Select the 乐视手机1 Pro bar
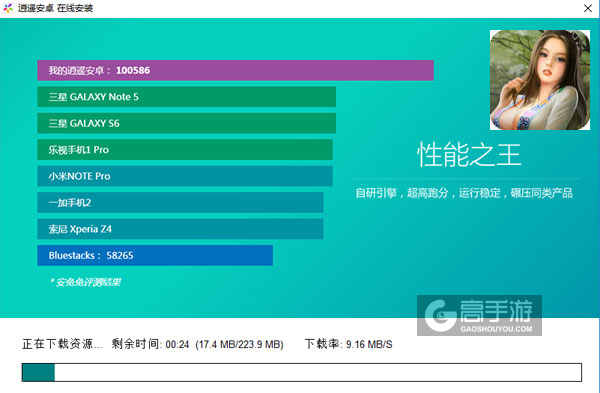600x393 pixels. click(x=185, y=150)
